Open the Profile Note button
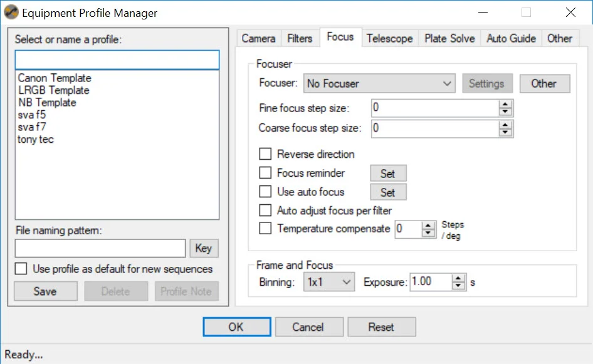Screen dimensions: 593x364 [x=186, y=291]
